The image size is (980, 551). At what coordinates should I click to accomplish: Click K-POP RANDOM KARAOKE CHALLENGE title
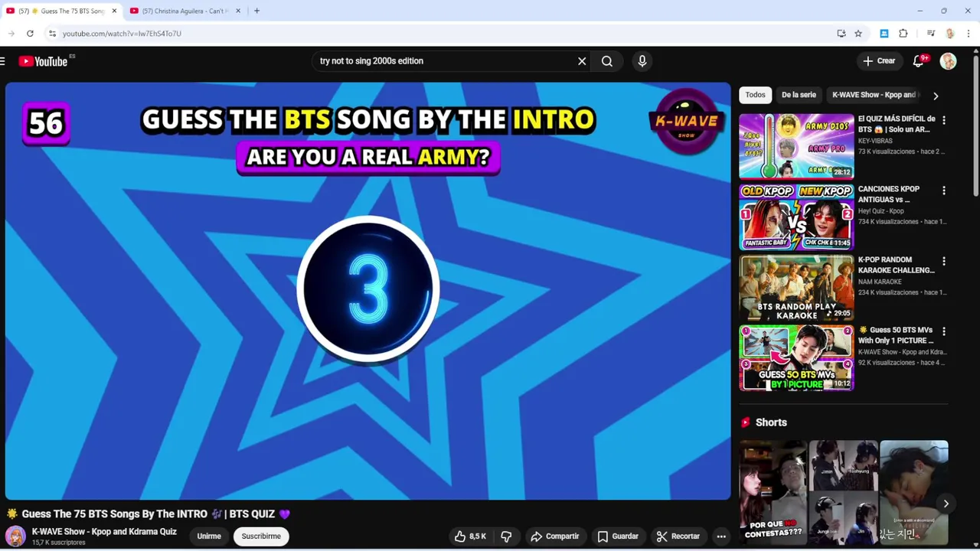(896, 265)
